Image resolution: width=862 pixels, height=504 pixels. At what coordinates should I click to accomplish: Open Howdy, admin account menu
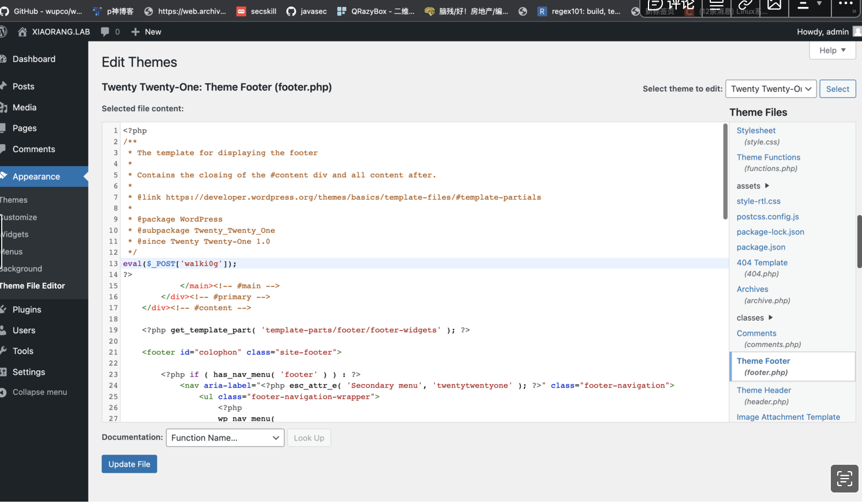coord(829,32)
